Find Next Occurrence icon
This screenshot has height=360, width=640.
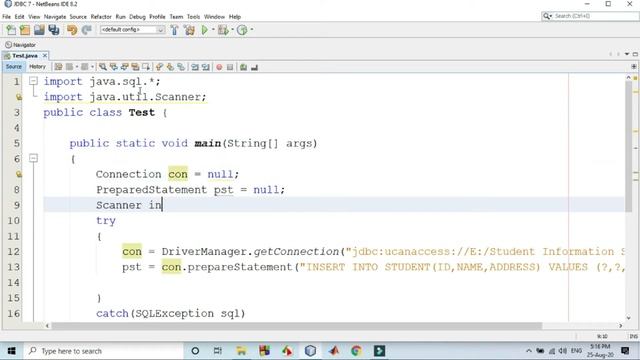(124, 67)
